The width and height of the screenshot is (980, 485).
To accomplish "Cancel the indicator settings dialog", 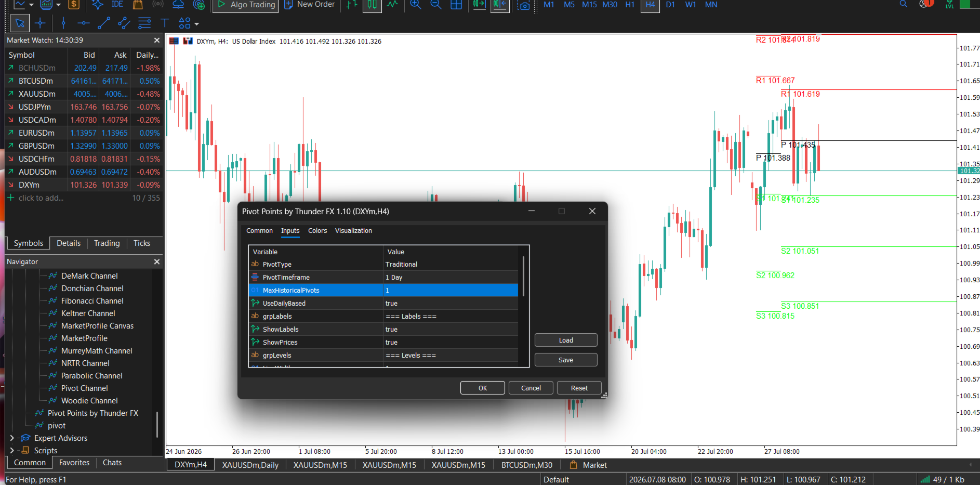I will 531,388.
